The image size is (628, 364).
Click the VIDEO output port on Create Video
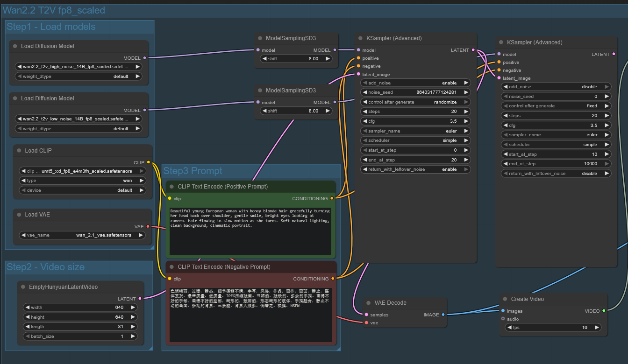pyautogui.click(x=604, y=311)
